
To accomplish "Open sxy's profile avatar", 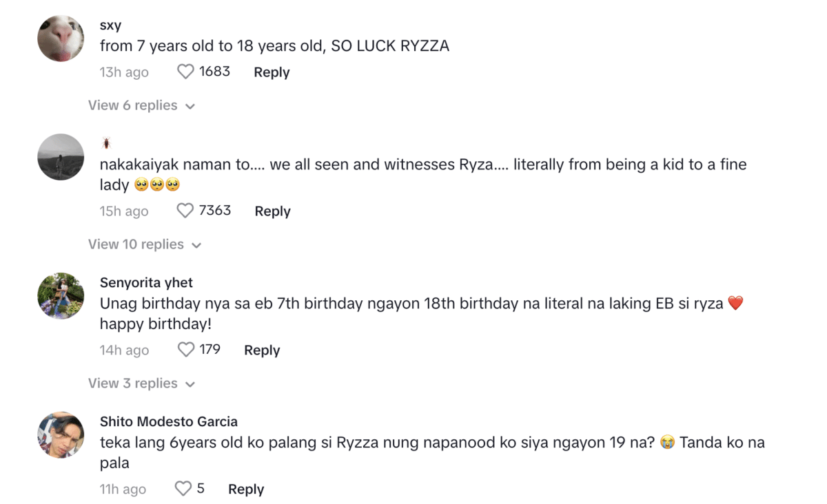I will [61, 38].
